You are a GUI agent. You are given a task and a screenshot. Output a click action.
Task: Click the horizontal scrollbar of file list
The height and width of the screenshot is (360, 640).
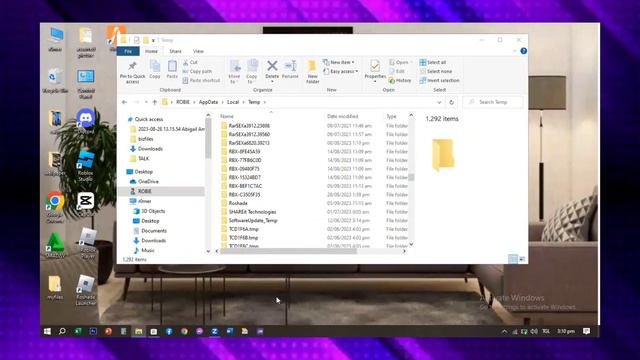[x=289, y=251]
